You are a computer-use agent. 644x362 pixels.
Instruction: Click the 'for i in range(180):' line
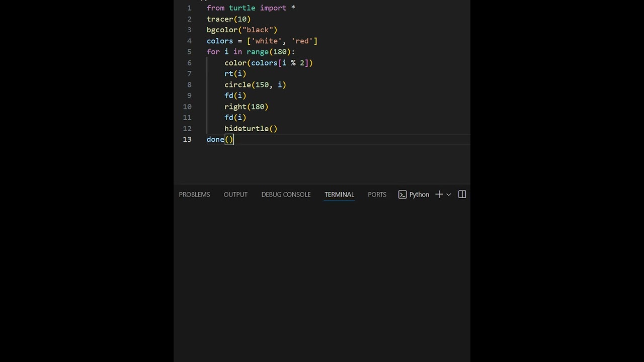click(x=251, y=52)
